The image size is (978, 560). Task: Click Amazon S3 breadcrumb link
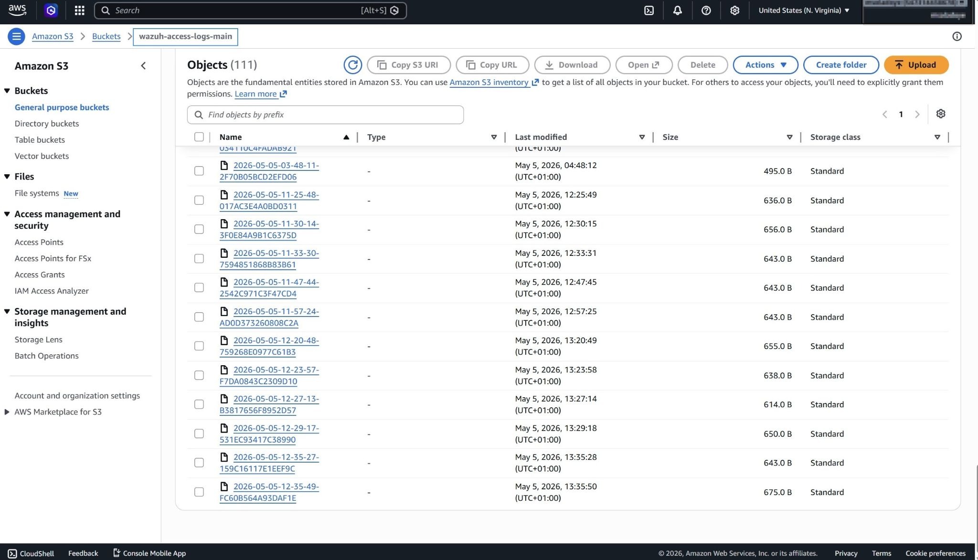pos(53,36)
